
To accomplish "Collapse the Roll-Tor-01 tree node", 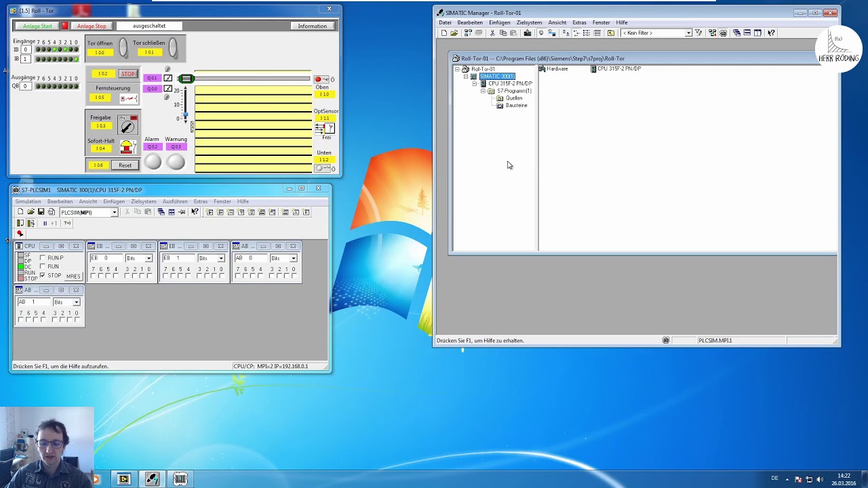I will click(x=457, y=69).
